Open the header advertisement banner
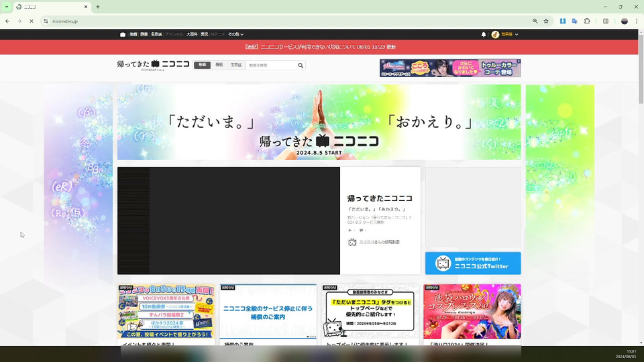644x362 pixels. click(450, 68)
